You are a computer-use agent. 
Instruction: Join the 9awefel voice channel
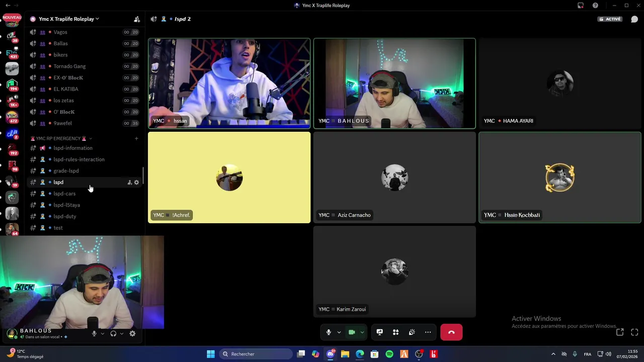tap(85, 123)
